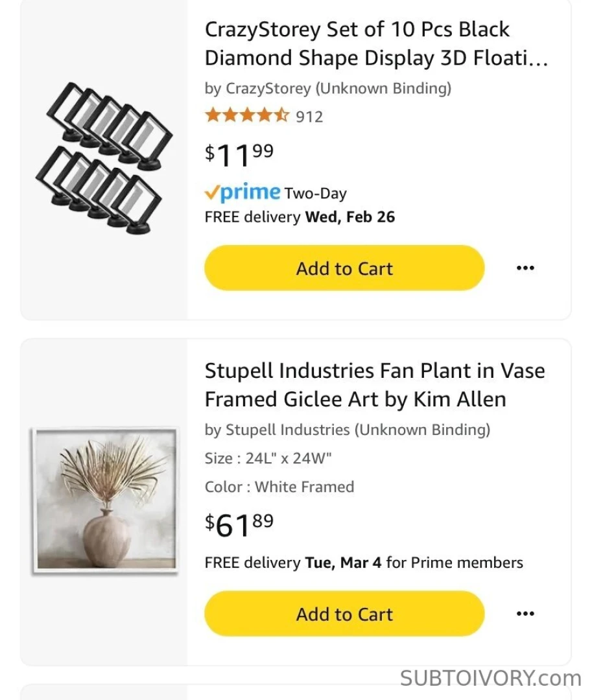Click the $11.99 price
Image resolution: width=592 pixels, height=700 pixels.
[239, 155]
